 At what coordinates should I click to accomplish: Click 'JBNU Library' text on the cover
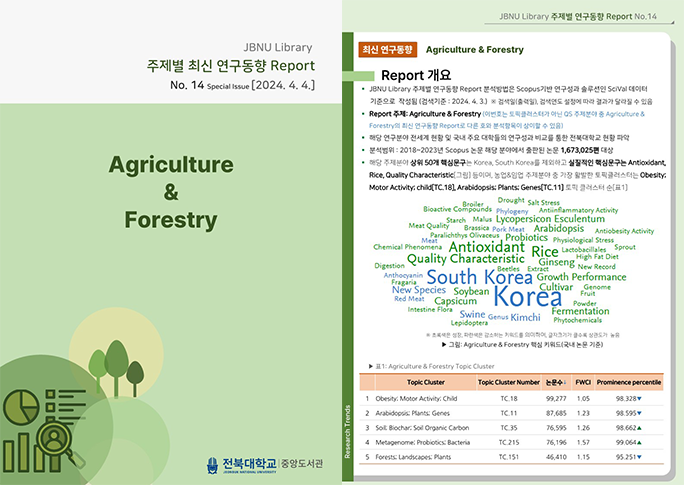(x=278, y=47)
